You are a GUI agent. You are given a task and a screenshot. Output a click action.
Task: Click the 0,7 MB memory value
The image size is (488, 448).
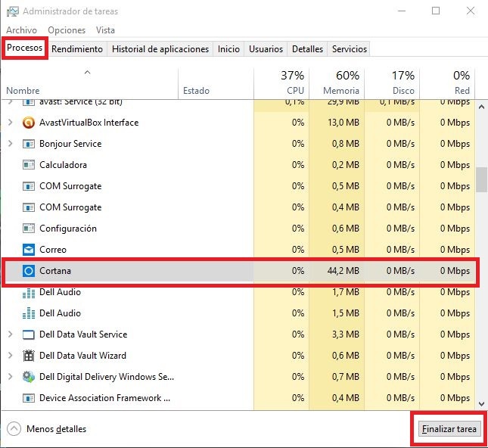[346, 377]
